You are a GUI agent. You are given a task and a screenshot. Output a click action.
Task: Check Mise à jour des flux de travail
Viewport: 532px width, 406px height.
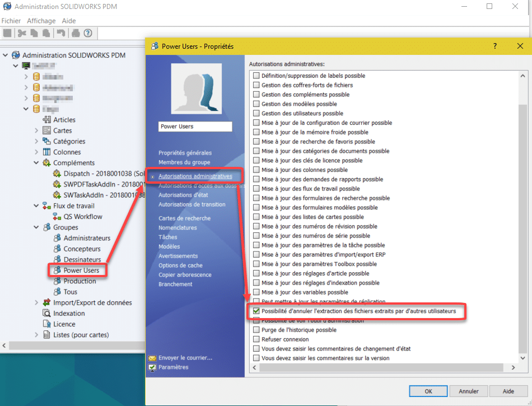point(256,189)
